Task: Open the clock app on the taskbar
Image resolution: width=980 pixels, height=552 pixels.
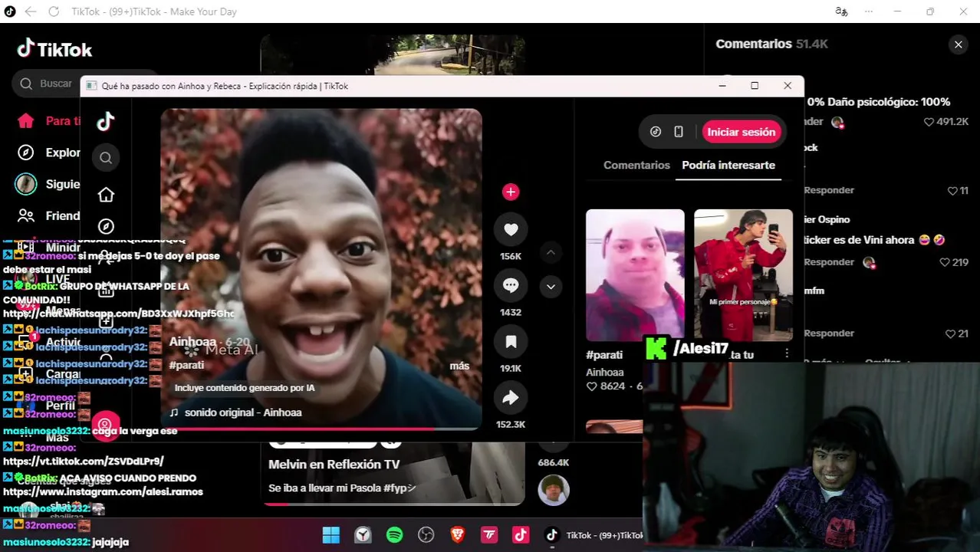Action: (x=363, y=535)
